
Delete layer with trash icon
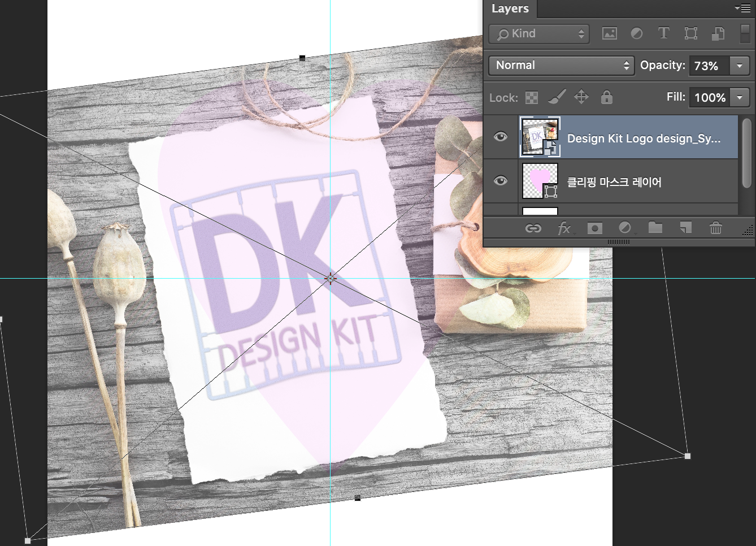pyautogui.click(x=716, y=228)
